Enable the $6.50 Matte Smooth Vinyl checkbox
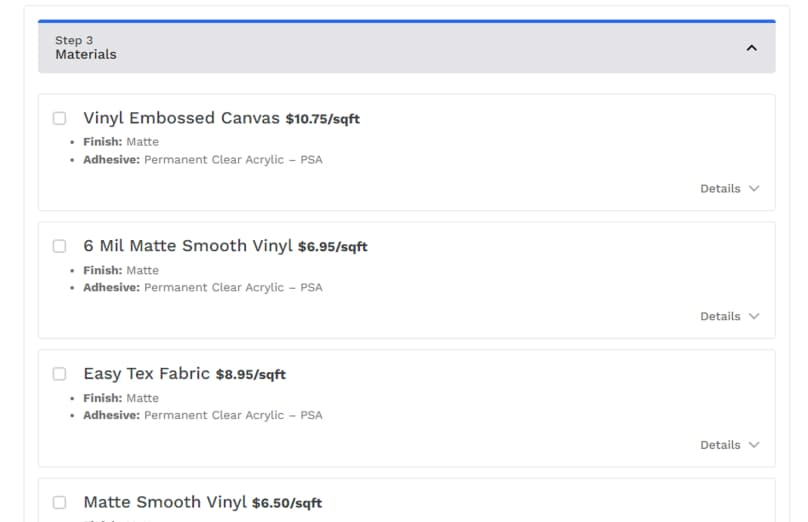 [60, 502]
